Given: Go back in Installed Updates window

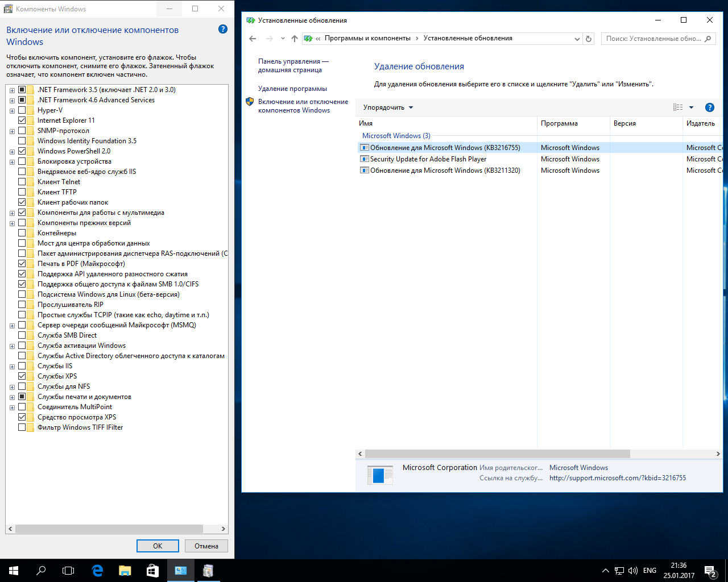Looking at the screenshot, I should tap(253, 39).
